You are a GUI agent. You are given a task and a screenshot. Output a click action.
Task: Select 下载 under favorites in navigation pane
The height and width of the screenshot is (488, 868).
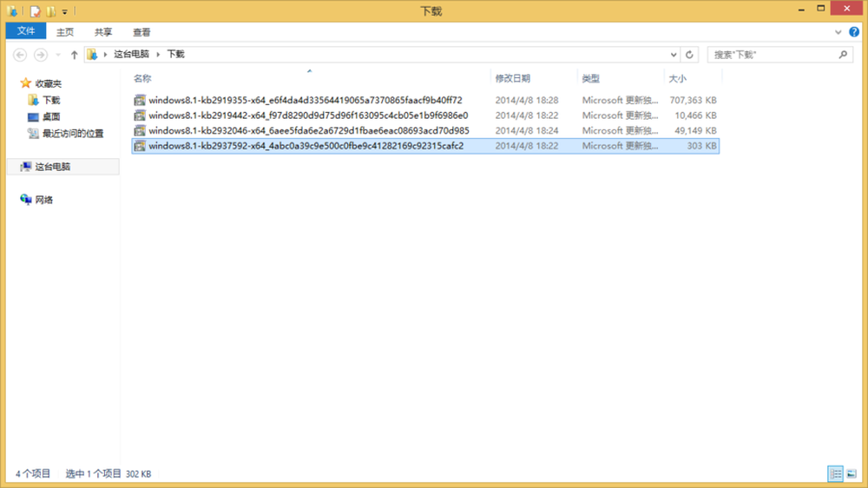(51, 100)
